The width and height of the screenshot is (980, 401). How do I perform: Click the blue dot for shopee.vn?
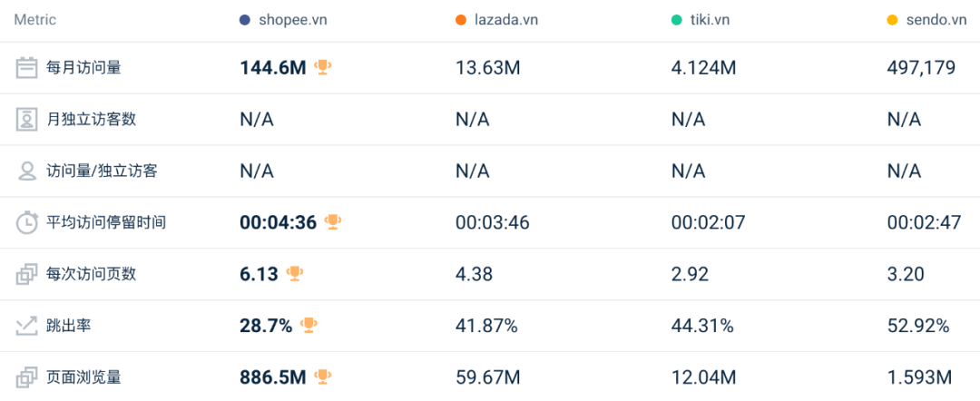245,20
